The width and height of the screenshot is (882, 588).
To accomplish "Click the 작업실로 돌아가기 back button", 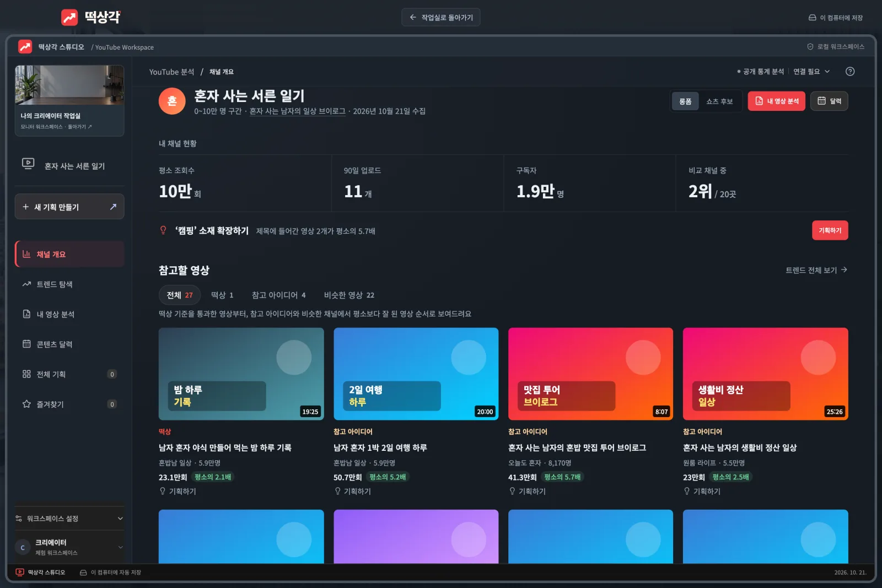I will 441,18.
